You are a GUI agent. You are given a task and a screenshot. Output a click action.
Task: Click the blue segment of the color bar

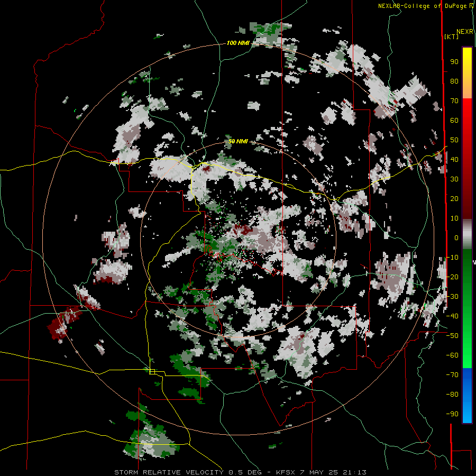(467, 395)
